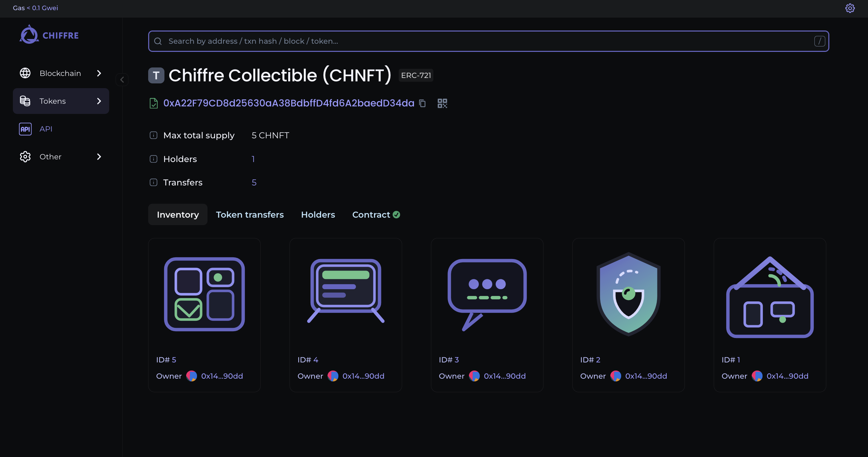Open owner address of ID# 3
Viewport: 868px width, 457px height.
click(504, 376)
